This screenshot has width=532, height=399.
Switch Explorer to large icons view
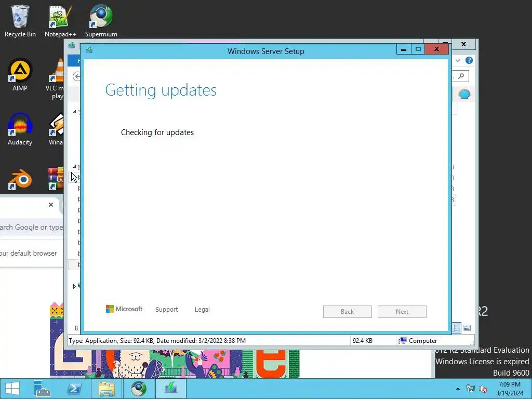point(467,328)
